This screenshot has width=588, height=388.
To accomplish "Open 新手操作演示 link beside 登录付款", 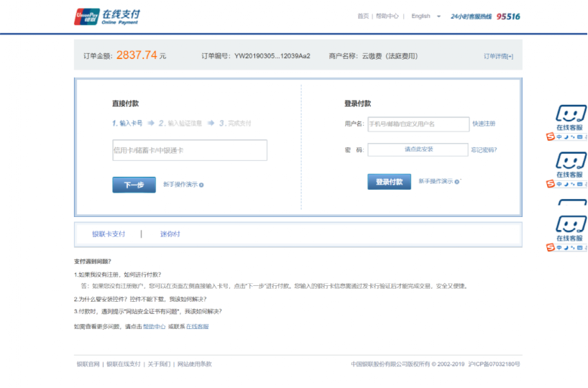I will coord(436,181).
